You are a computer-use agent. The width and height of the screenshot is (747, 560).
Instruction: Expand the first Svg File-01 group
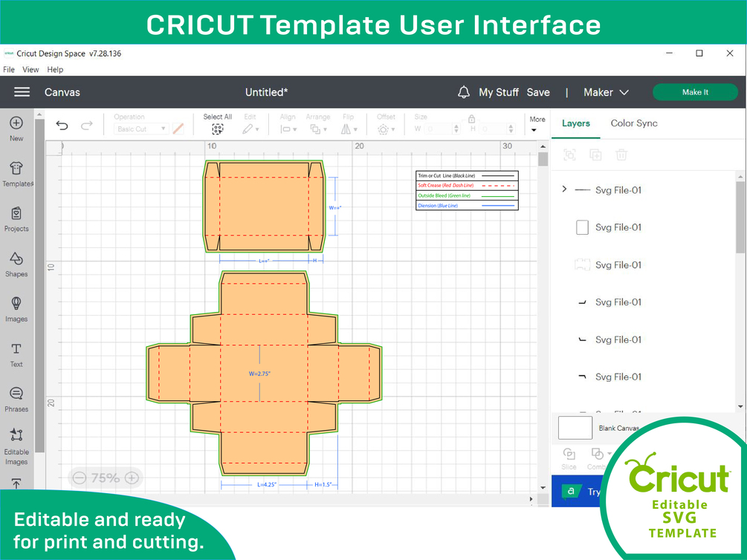(565, 189)
